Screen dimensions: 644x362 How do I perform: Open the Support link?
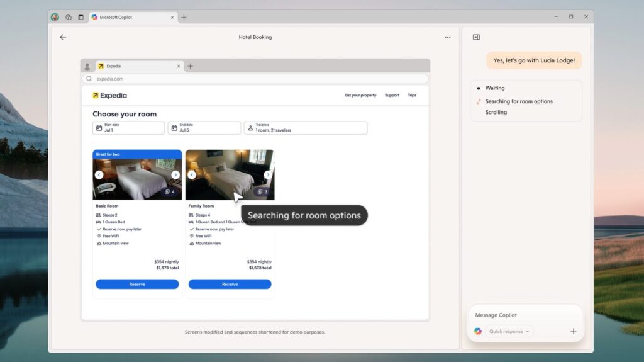coord(392,96)
